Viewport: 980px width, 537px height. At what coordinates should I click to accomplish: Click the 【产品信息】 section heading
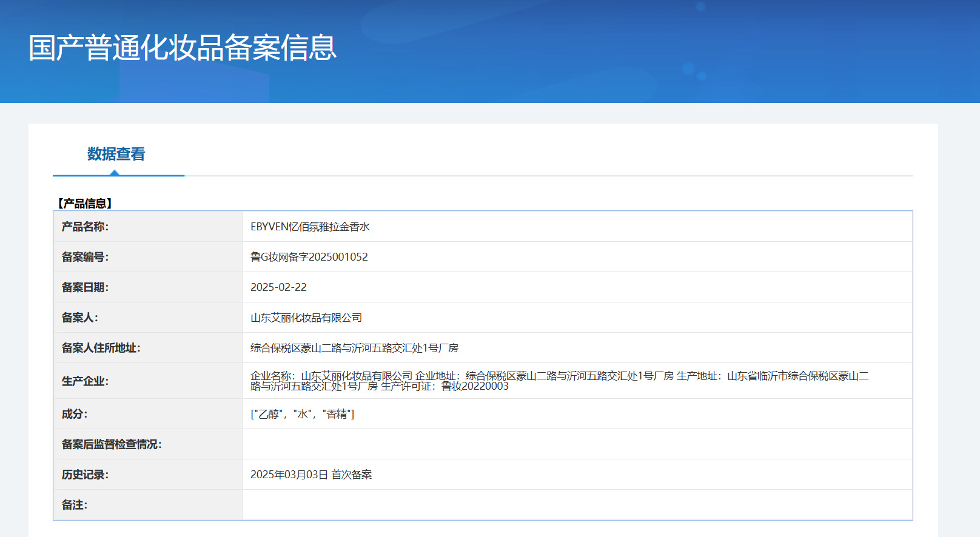click(85, 204)
